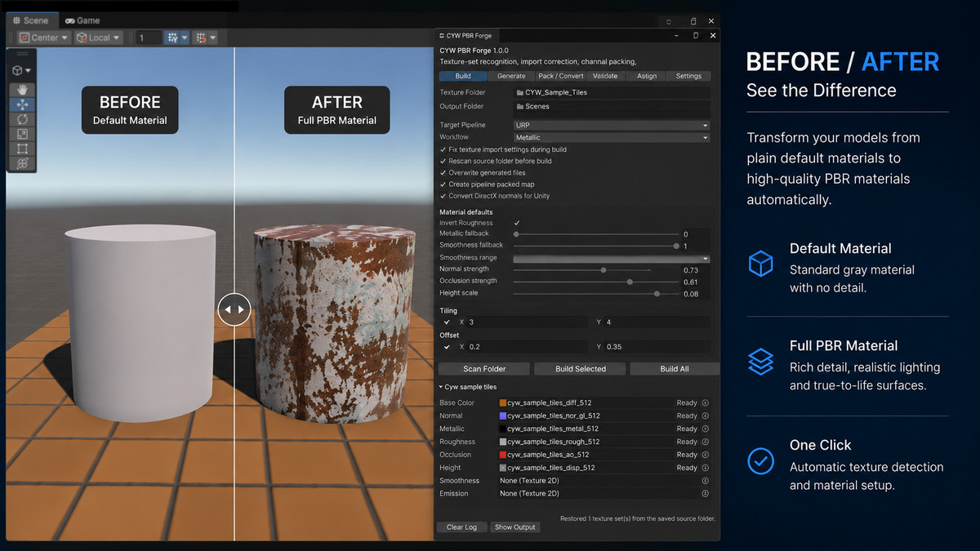
Task: Select the Scale tool
Action: [x=22, y=134]
